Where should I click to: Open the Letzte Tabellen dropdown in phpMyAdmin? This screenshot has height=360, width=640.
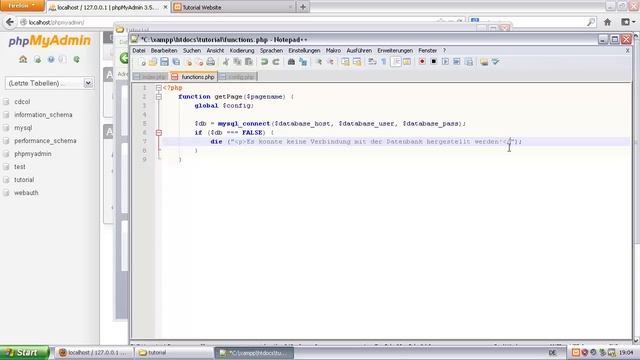click(x=49, y=83)
